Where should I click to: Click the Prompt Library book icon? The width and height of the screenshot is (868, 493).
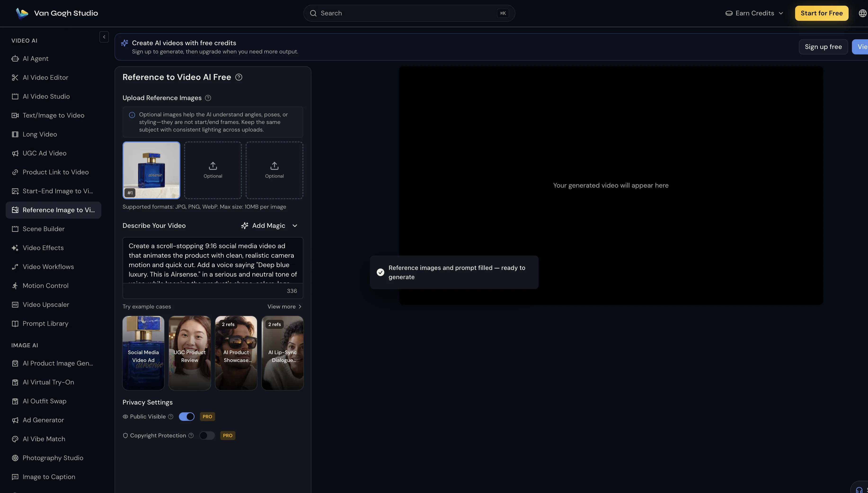pyautogui.click(x=15, y=324)
